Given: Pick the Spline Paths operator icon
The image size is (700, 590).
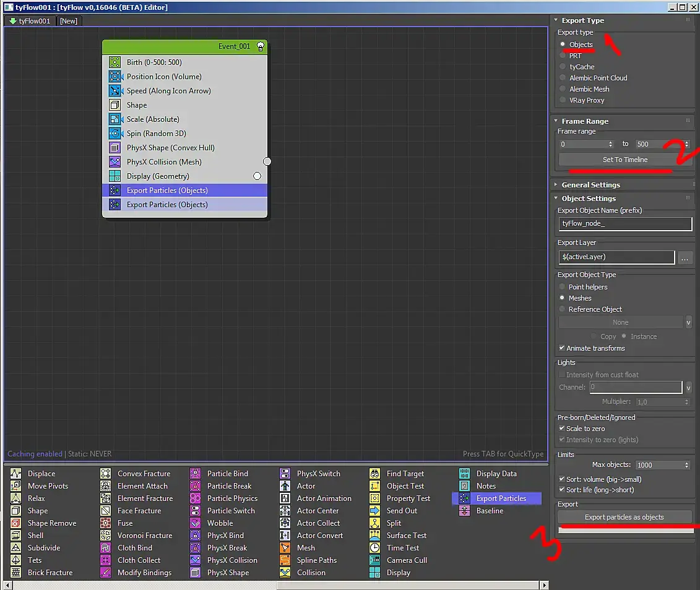Looking at the screenshot, I should click(285, 560).
